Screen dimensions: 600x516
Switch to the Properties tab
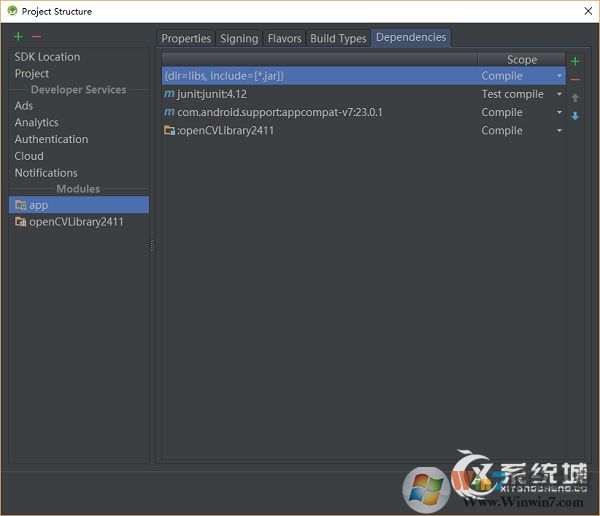[186, 39]
